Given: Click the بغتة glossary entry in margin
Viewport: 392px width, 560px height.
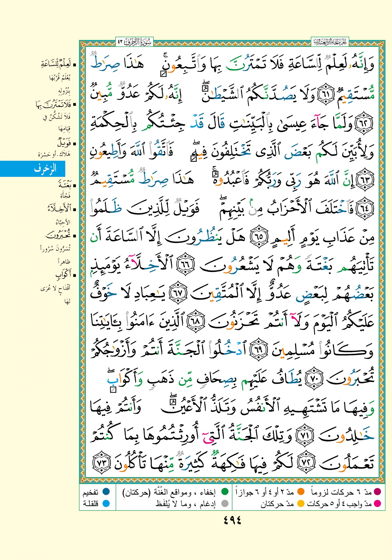Looking at the screenshot, I should click(65, 185).
